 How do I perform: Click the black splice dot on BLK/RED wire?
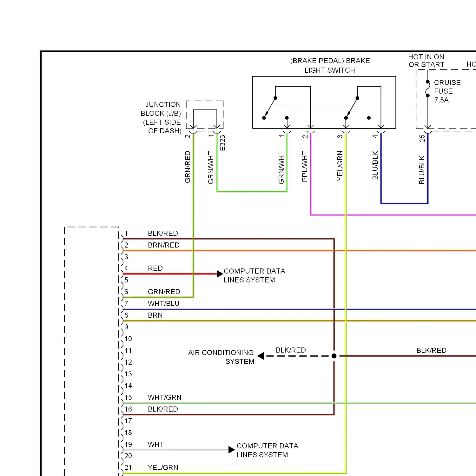click(334, 356)
